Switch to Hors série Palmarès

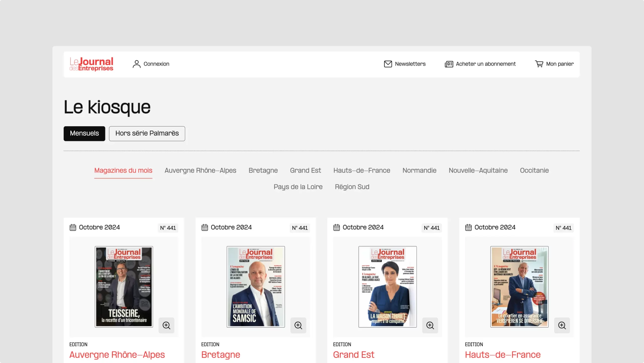(x=147, y=134)
